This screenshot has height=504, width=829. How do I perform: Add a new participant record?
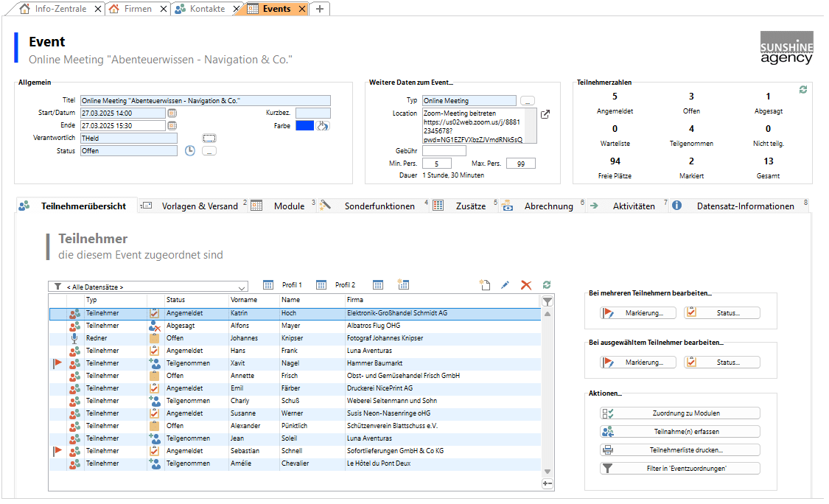click(x=484, y=285)
